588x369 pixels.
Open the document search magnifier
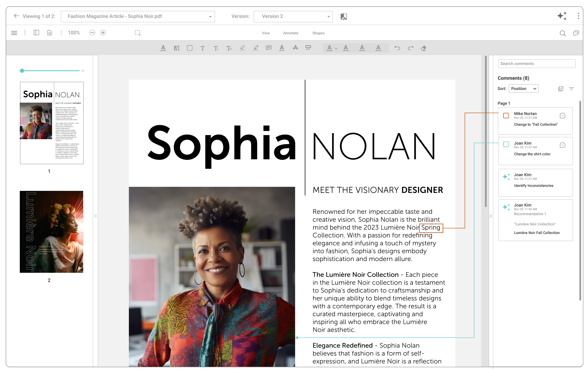563,33
